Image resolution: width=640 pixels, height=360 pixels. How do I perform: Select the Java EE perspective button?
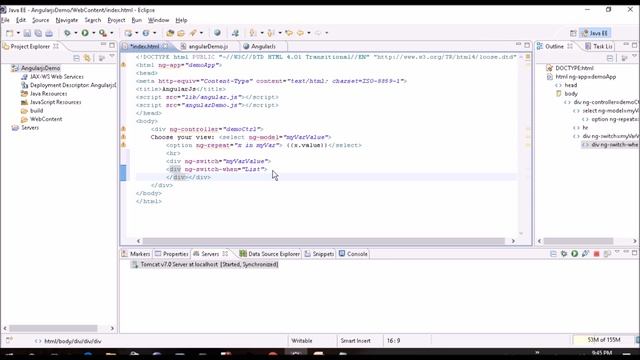[595, 33]
